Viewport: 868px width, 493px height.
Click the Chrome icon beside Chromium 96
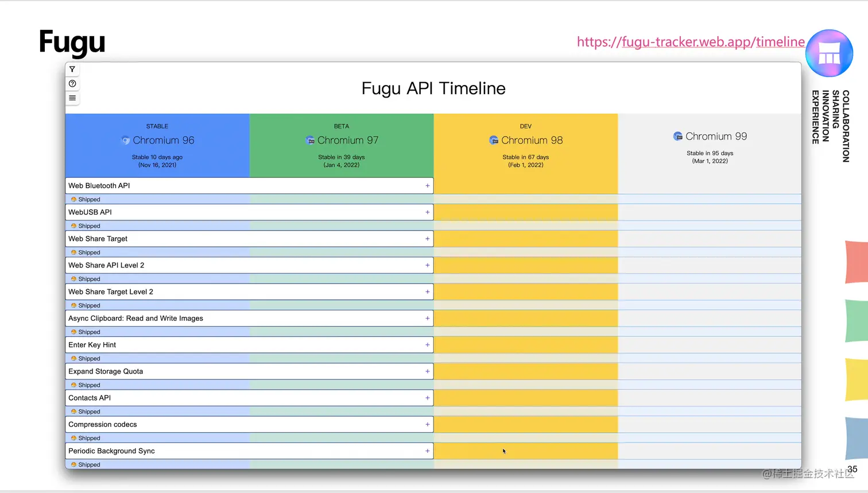coord(126,140)
